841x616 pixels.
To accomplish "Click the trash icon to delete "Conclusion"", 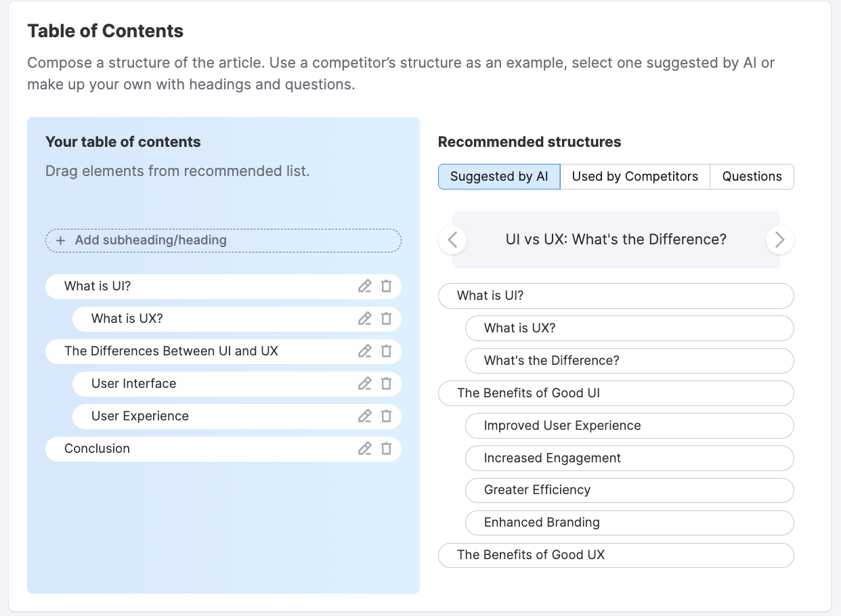I will point(387,448).
